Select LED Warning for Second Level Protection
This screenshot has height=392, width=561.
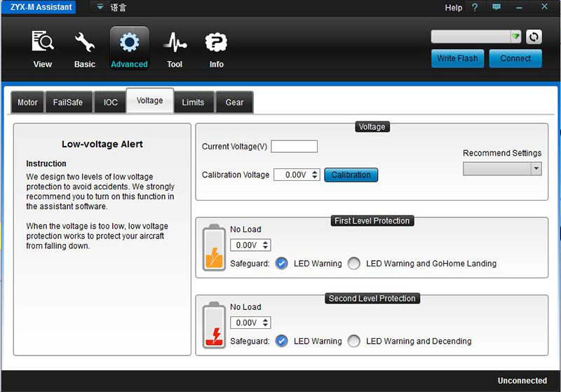tap(282, 341)
